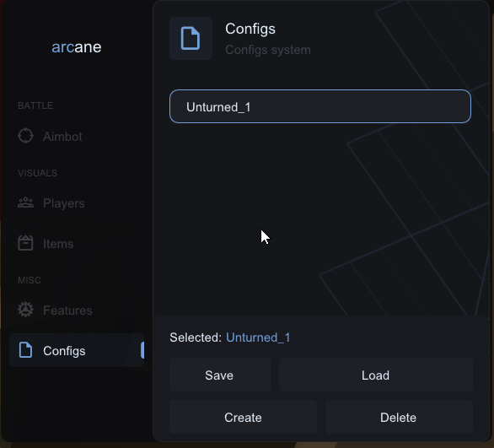Click the arcane logo text
494x448 pixels.
click(77, 47)
